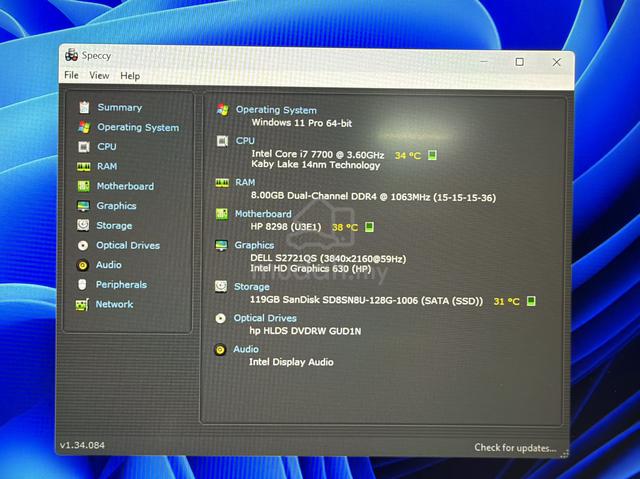Click DELL S2721QS monitor line
640x479 pixels.
pyautogui.click(x=328, y=259)
